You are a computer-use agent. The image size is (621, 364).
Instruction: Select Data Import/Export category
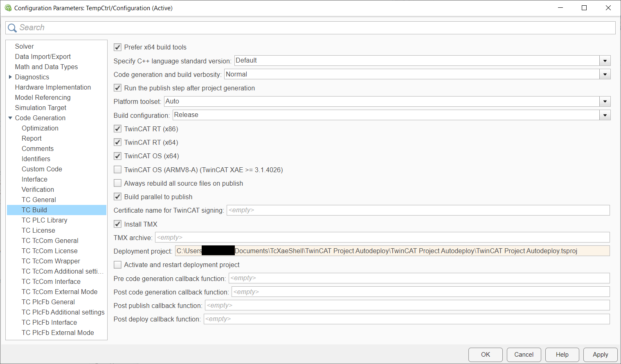click(43, 56)
